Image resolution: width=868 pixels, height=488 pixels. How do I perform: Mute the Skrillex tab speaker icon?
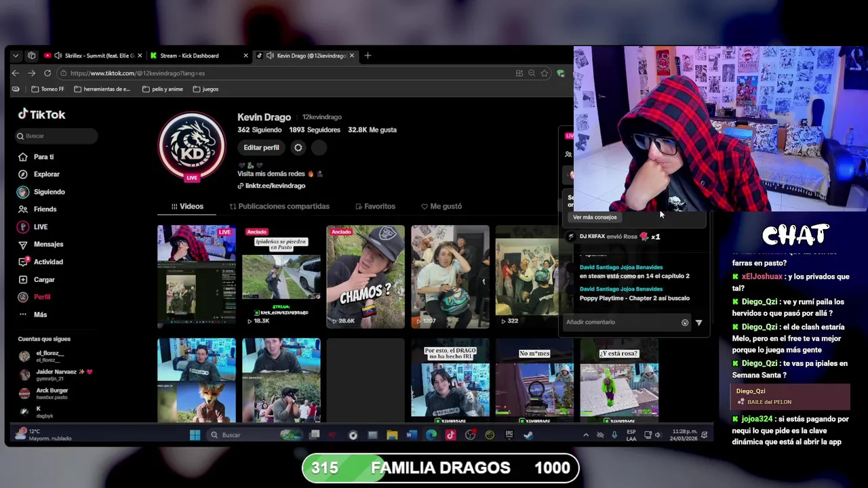58,56
